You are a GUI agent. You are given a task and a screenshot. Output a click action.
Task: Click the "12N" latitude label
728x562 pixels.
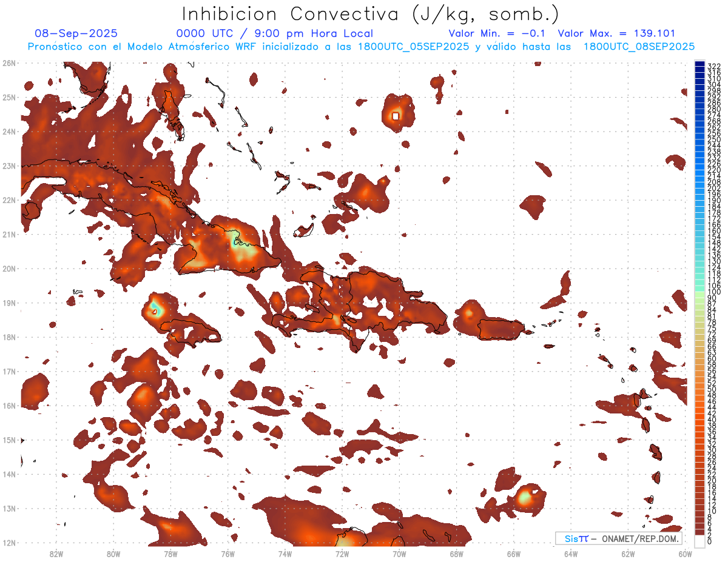tap(9, 543)
